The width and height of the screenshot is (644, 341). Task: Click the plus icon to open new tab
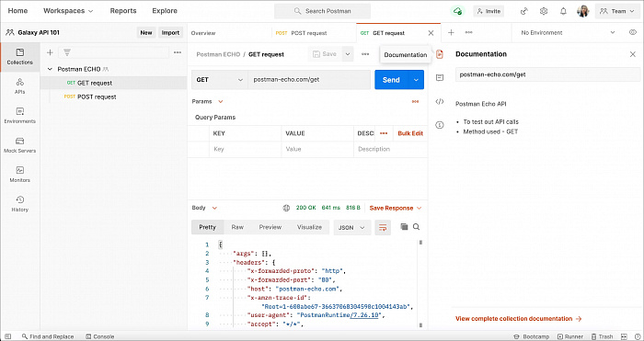click(451, 33)
